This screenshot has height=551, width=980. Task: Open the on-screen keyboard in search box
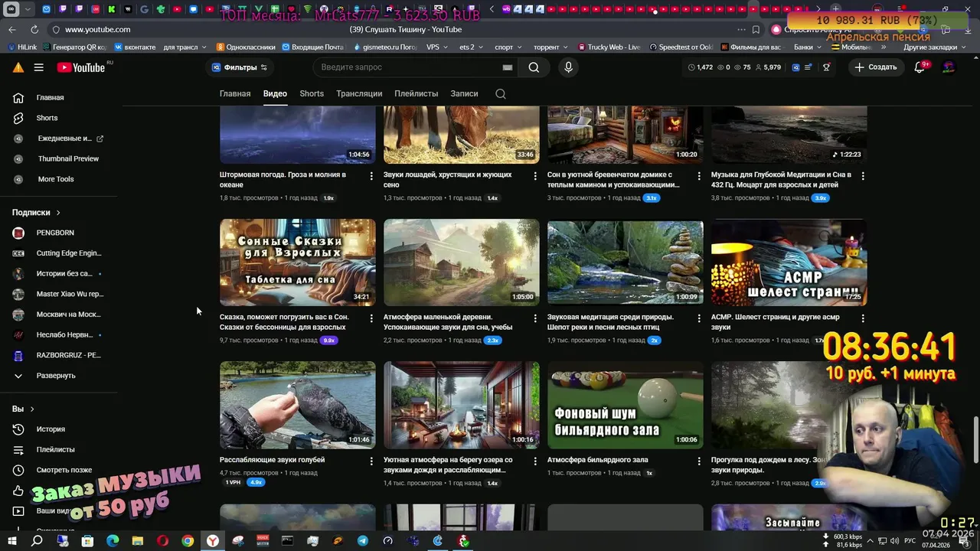(x=507, y=67)
